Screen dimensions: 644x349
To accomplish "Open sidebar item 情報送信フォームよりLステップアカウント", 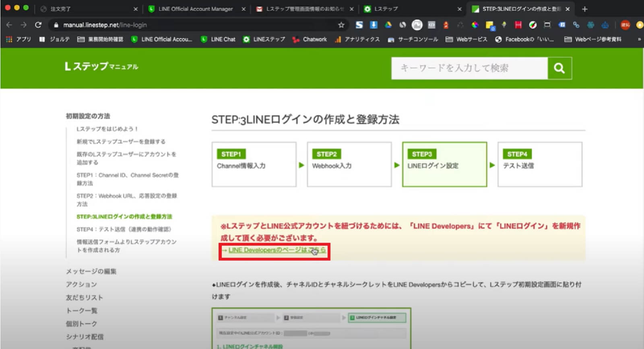I will [126, 246].
